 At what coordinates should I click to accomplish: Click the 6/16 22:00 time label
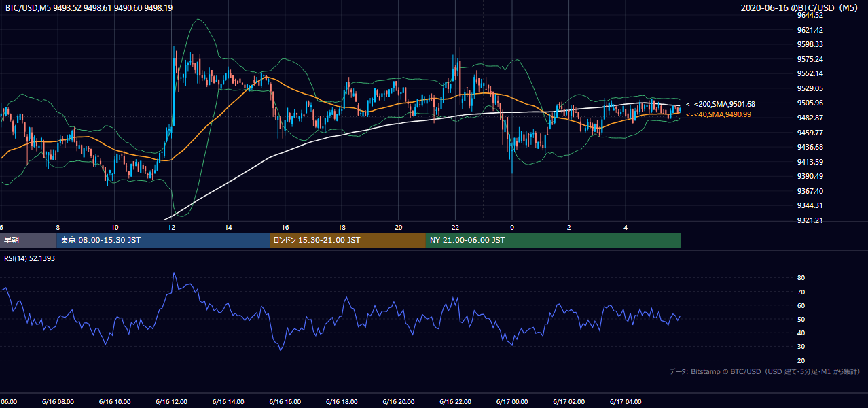[455, 401]
